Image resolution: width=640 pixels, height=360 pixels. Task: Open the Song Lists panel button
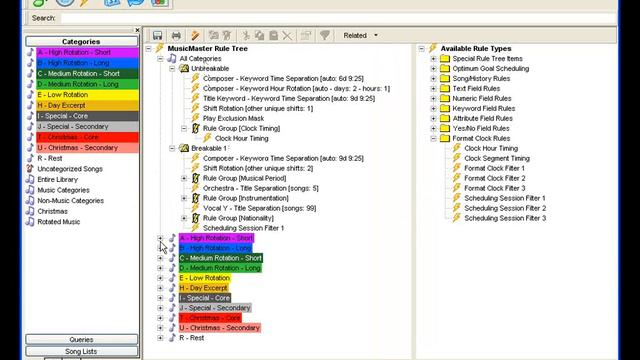[x=82, y=351]
